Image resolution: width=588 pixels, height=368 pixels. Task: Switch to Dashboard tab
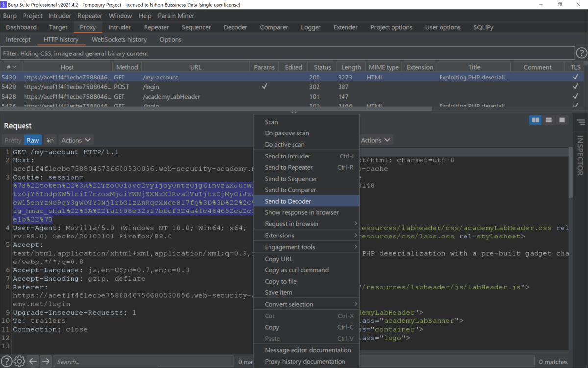[x=22, y=27]
